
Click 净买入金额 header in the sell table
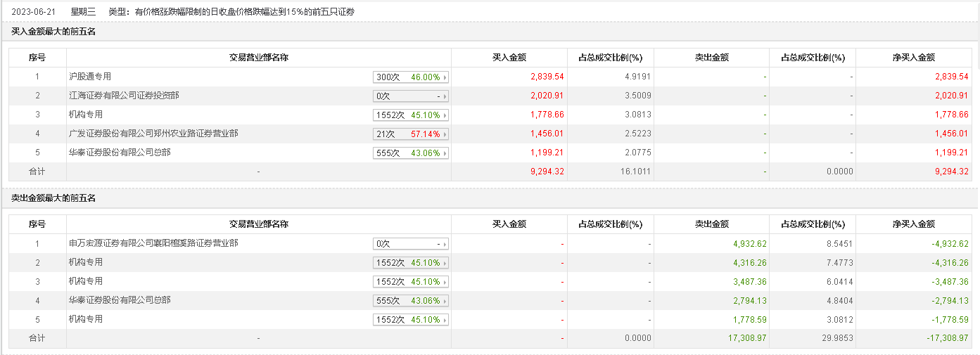click(x=914, y=224)
